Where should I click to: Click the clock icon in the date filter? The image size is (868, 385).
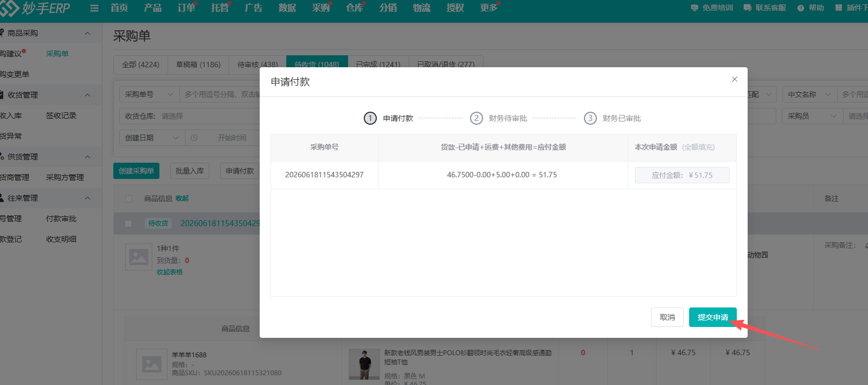[x=194, y=138]
